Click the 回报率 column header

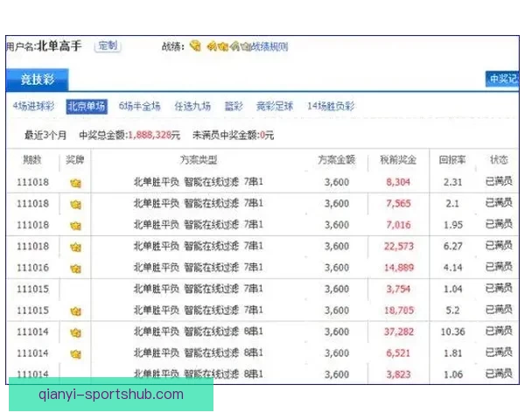[x=452, y=160]
